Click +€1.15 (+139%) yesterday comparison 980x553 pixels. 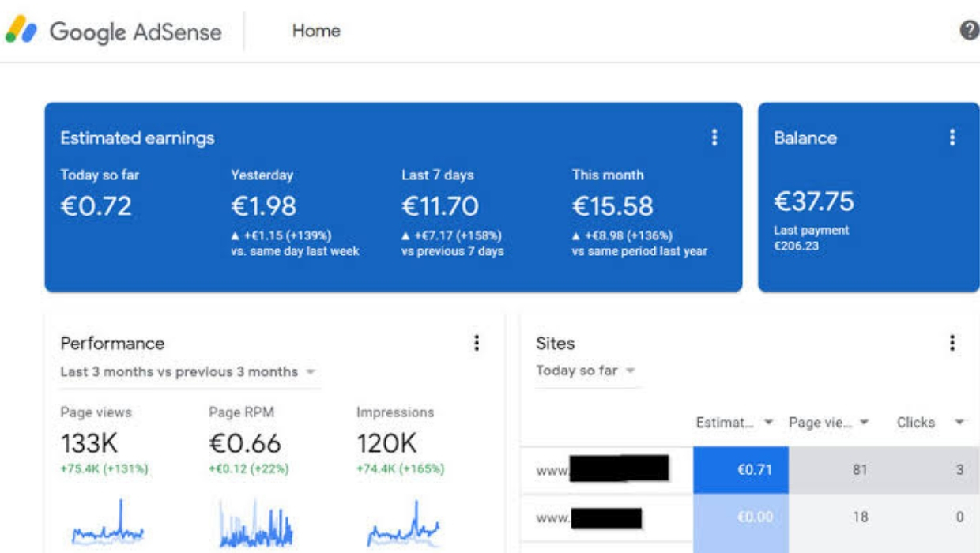[x=281, y=235]
